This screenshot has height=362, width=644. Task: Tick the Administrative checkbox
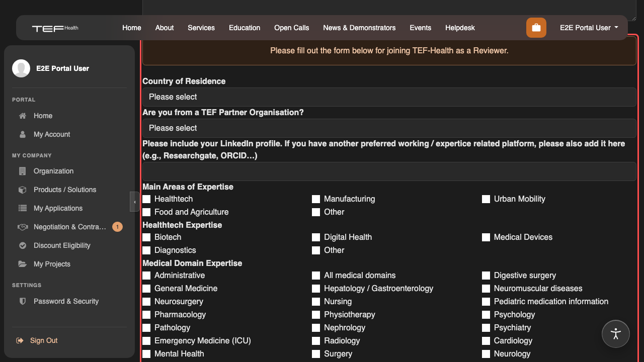coord(146,276)
